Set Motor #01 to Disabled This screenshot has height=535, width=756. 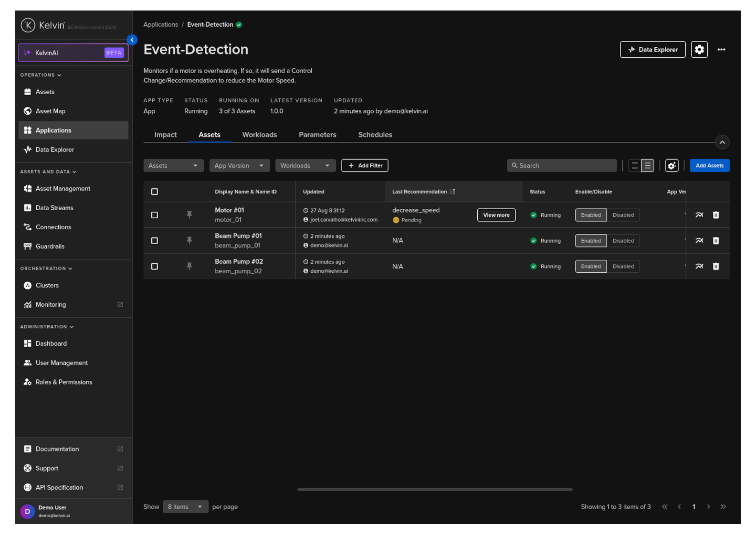coord(623,215)
